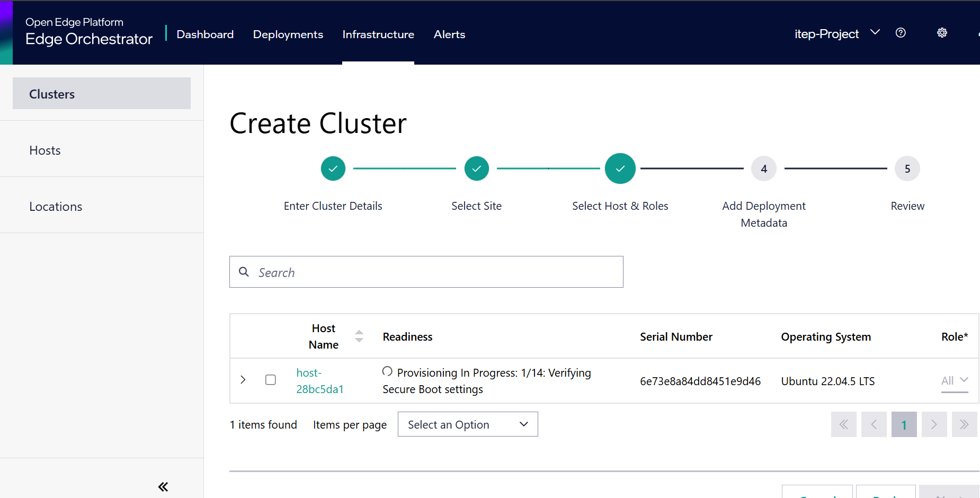Open settings via the gear icon
This screenshot has height=498, width=980.
942,33
